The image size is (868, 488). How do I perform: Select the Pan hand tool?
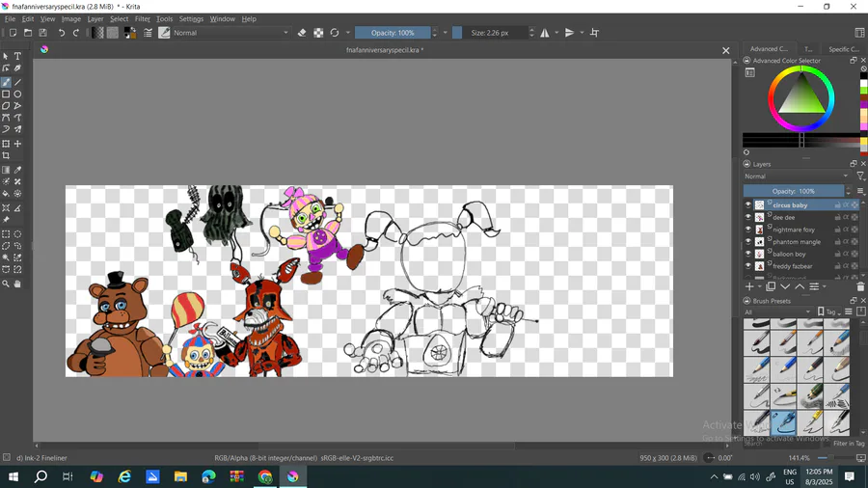point(17,284)
